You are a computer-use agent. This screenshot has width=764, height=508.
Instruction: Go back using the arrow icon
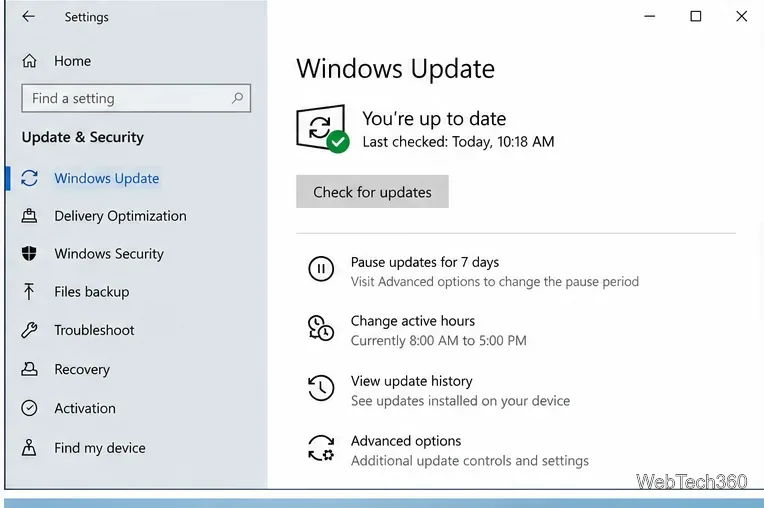[x=28, y=17]
